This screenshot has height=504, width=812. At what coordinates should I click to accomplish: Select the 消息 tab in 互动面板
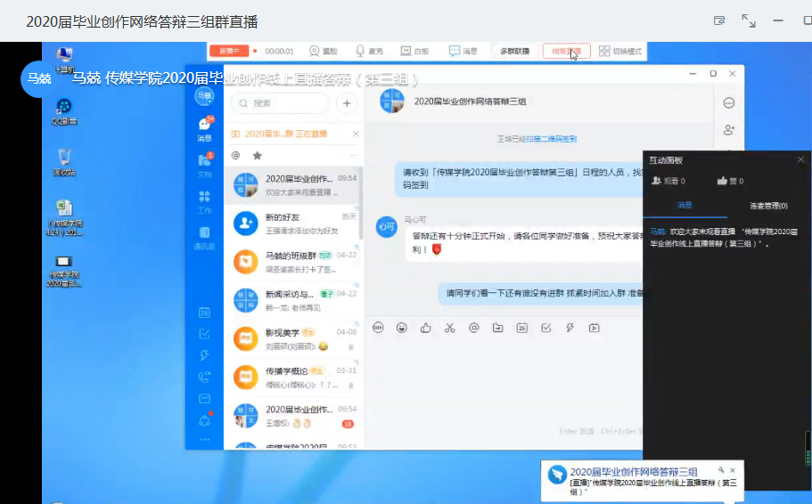[x=685, y=206]
